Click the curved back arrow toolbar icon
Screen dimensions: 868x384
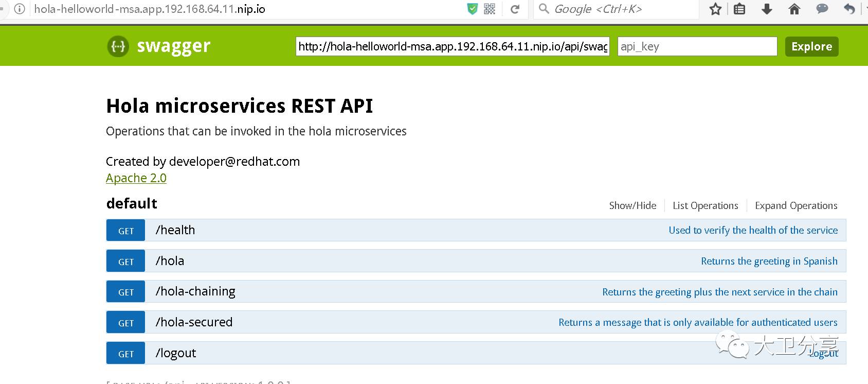pyautogui.click(x=849, y=9)
